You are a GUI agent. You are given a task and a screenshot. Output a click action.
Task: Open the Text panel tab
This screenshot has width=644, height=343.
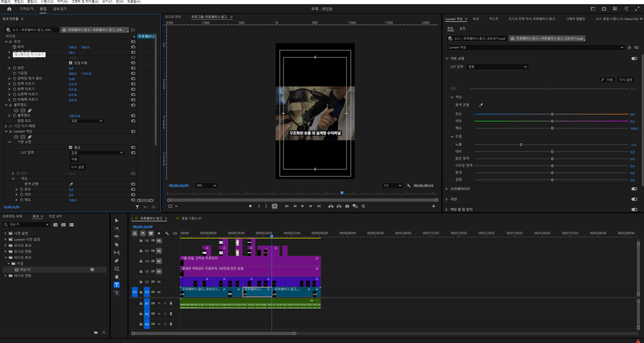494,19
